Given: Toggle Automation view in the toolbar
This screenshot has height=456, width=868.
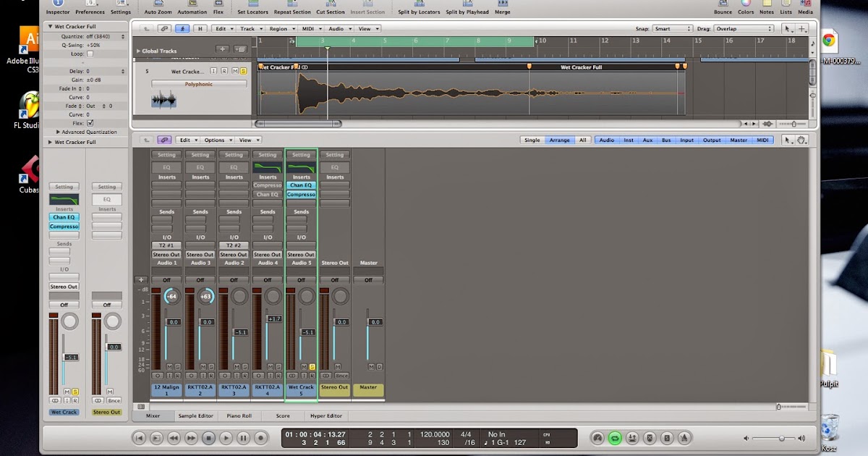Looking at the screenshot, I should pos(192,6).
